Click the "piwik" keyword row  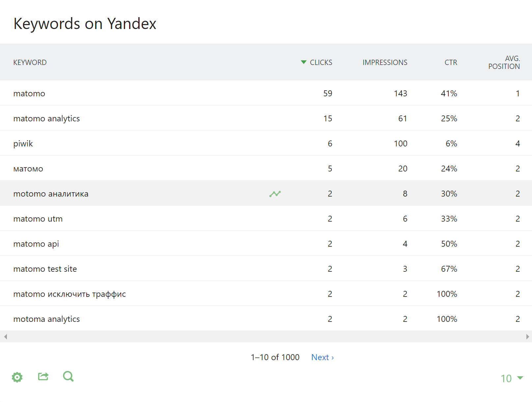tap(23, 144)
